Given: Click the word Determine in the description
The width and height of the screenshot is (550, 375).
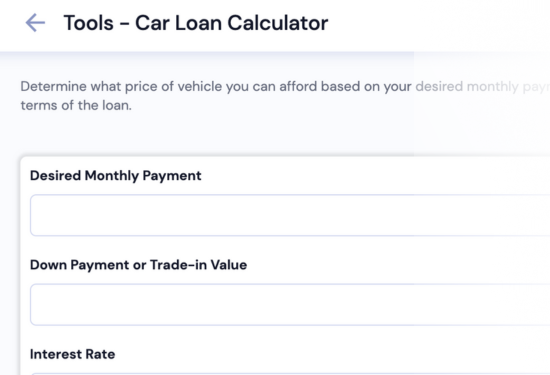Looking at the screenshot, I should (53, 86).
